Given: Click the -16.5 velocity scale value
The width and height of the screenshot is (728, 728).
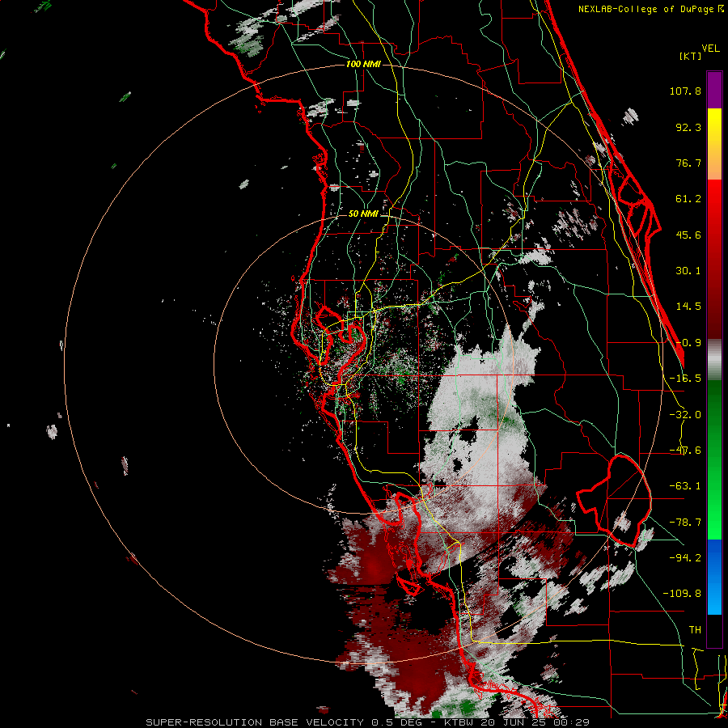Looking at the screenshot, I should pos(685,379).
